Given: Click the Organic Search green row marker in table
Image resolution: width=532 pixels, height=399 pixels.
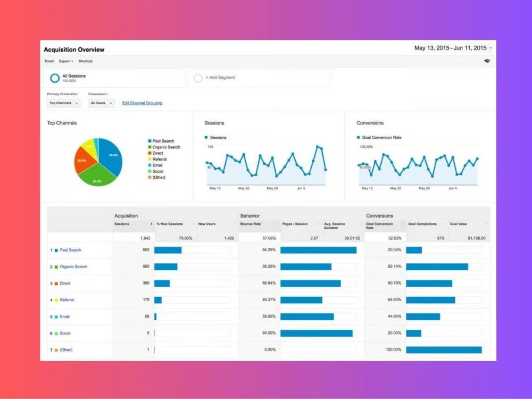Looking at the screenshot, I should [56, 267].
